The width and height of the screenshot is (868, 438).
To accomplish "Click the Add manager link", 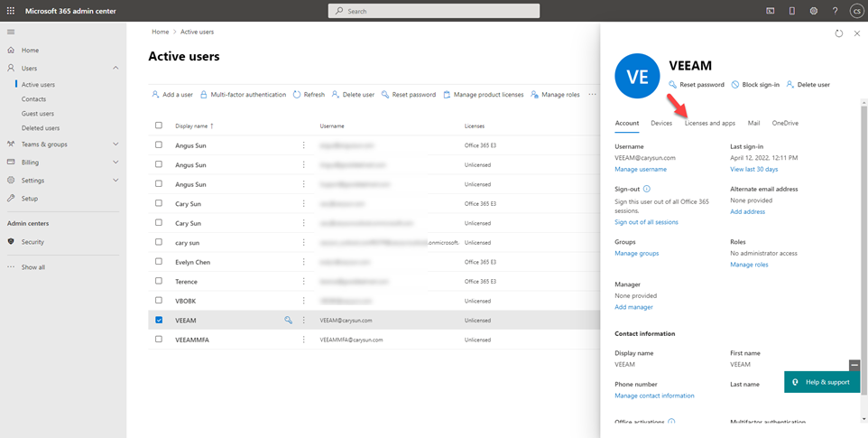I will (633, 307).
